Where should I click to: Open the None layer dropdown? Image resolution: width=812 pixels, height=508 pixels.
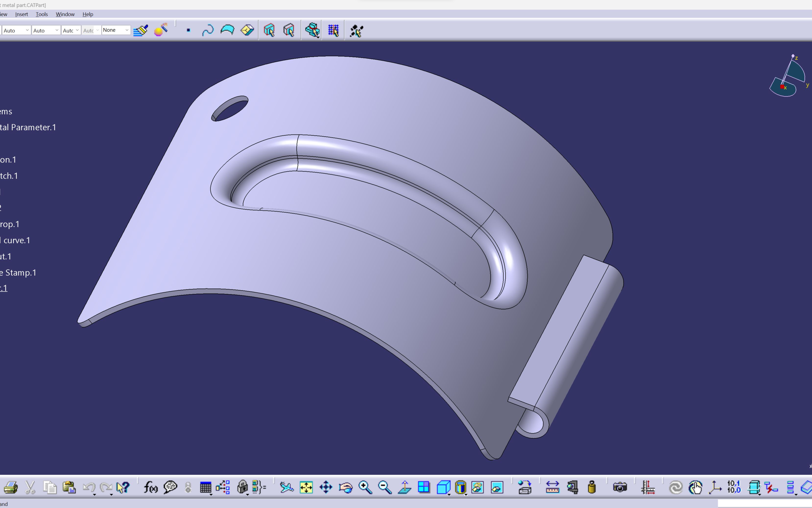pos(116,30)
